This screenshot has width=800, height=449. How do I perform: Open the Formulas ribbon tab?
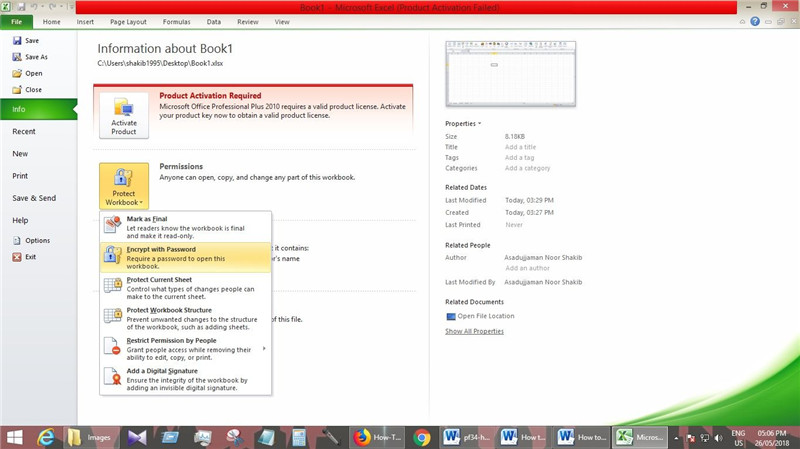click(x=177, y=22)
